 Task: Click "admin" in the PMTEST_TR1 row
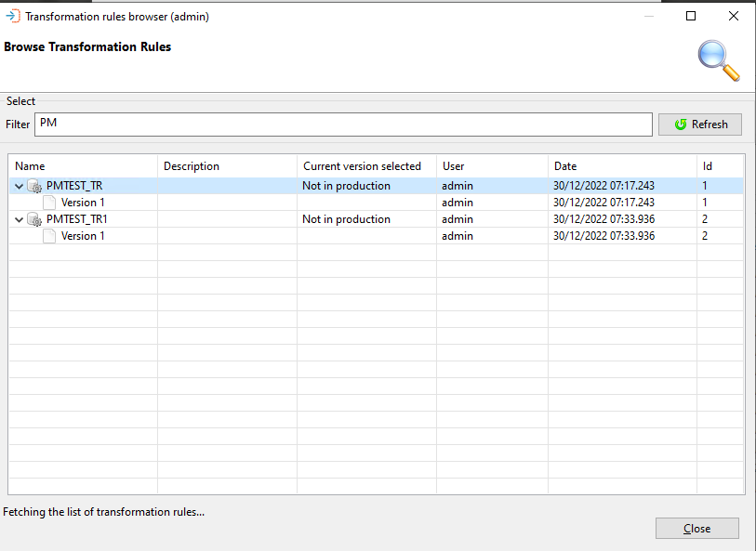[458, 219]
